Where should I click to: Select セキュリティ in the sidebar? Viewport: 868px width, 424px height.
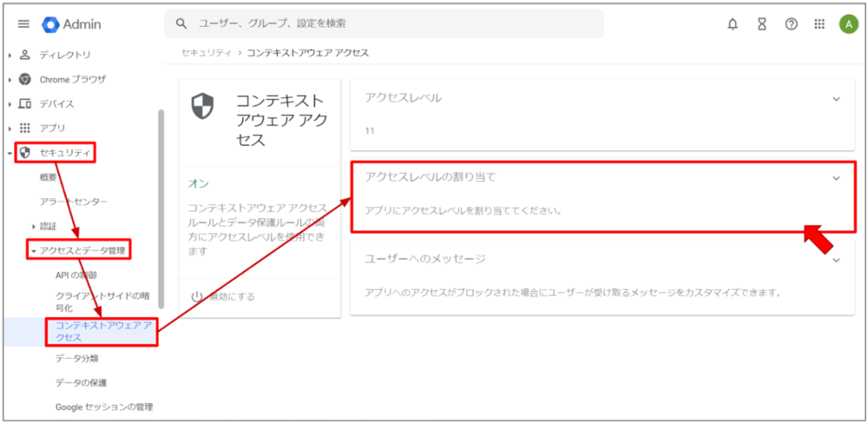[x=64, y=152]
